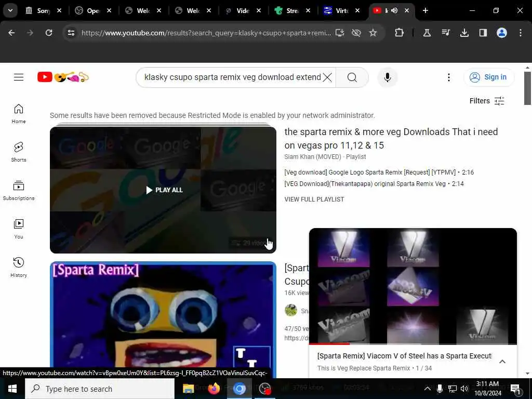Click VIEW FULL PLAYLIST
The width and height of the screenshot is (532, 399).
point(314,199)
